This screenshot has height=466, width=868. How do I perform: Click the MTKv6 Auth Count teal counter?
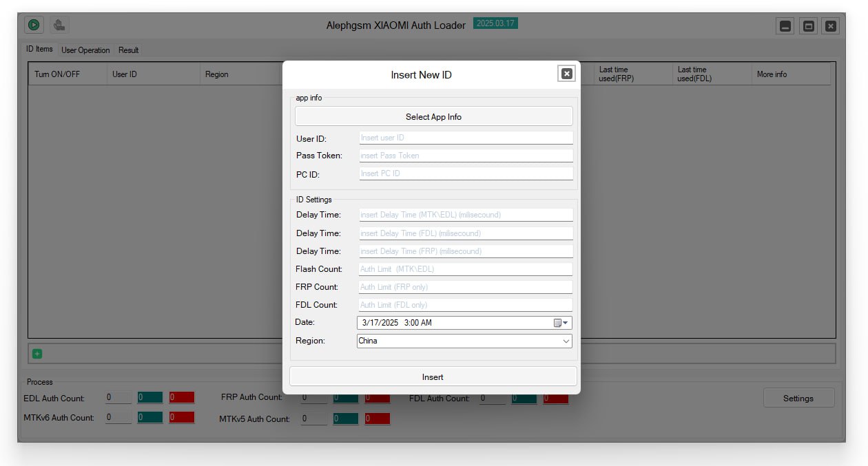(150, 418)
